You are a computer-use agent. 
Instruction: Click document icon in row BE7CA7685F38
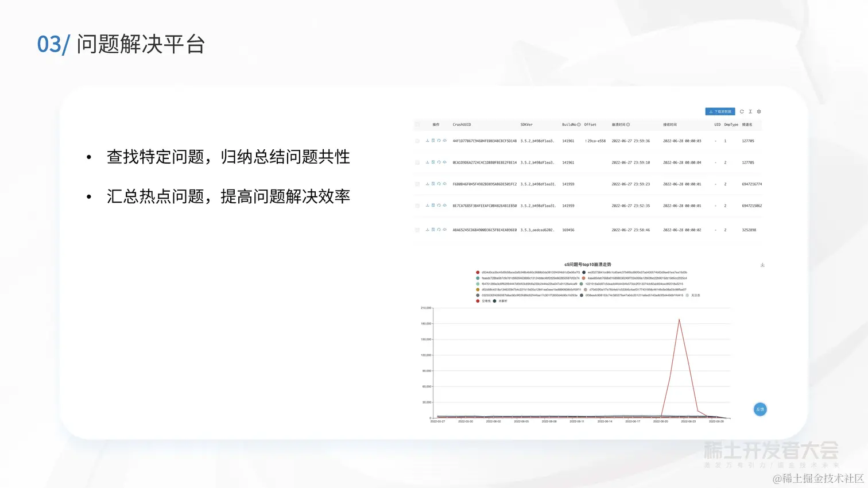click(433, 206)
